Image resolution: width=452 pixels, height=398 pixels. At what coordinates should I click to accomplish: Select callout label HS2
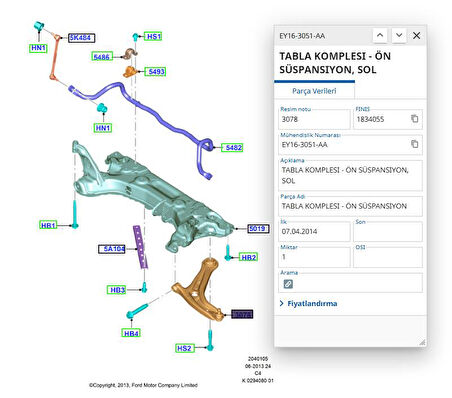(x=184, y=348)
